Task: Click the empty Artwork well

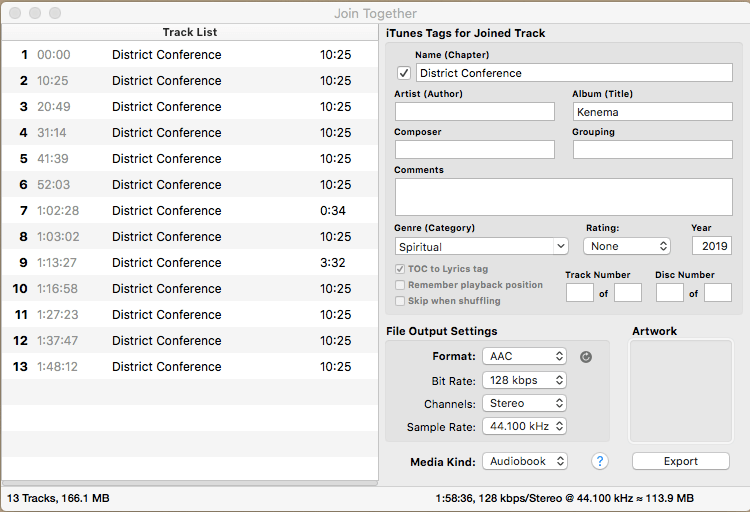Action: pos(680,391)
